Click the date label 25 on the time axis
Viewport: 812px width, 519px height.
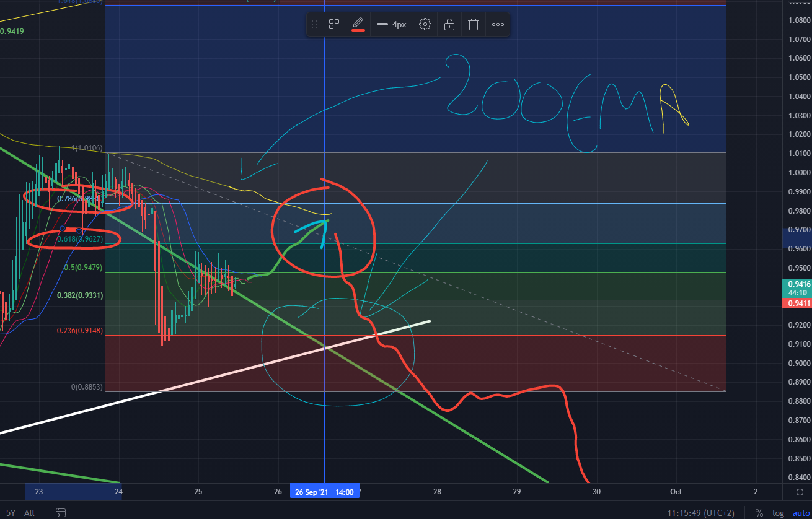click(198, 492)
